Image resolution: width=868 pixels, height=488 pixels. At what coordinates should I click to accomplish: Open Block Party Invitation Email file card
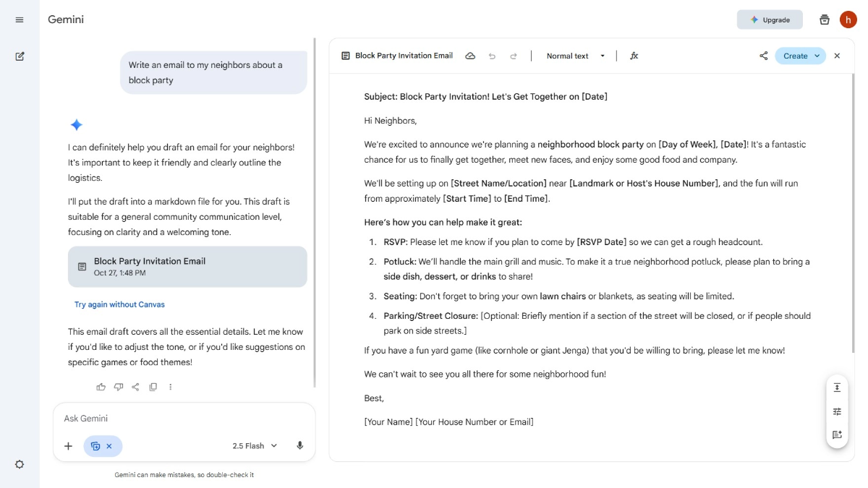[x=187, y=267]
